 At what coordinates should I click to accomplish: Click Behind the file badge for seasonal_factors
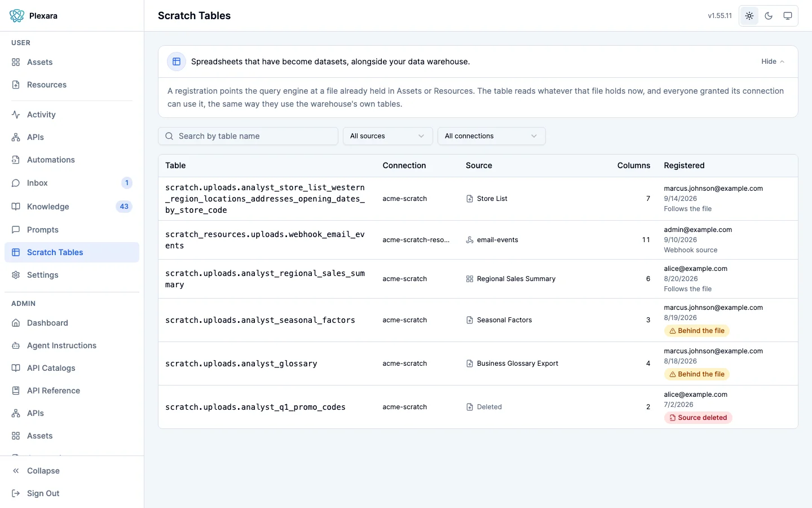pos(697,331)
